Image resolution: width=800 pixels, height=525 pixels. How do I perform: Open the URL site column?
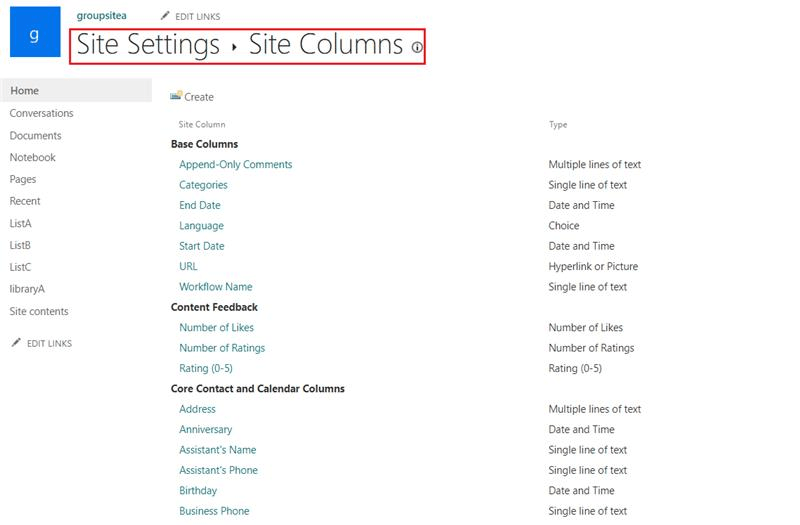188,266
